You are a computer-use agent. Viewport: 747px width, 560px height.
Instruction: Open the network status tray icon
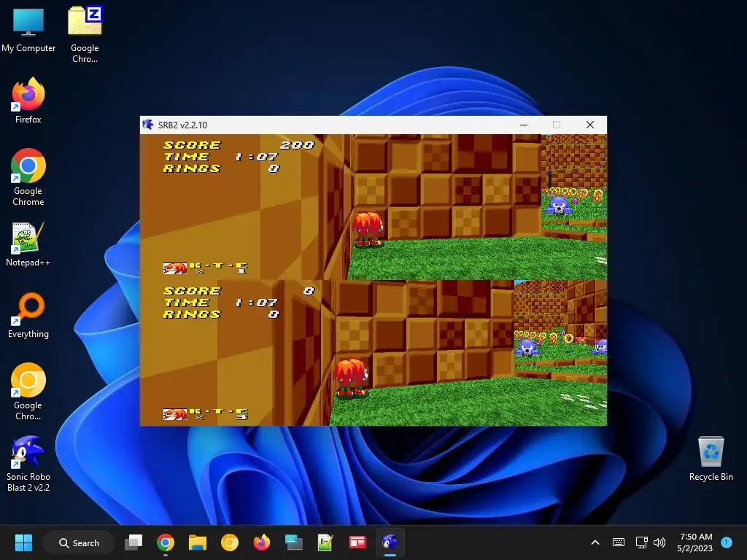(641, 542)
